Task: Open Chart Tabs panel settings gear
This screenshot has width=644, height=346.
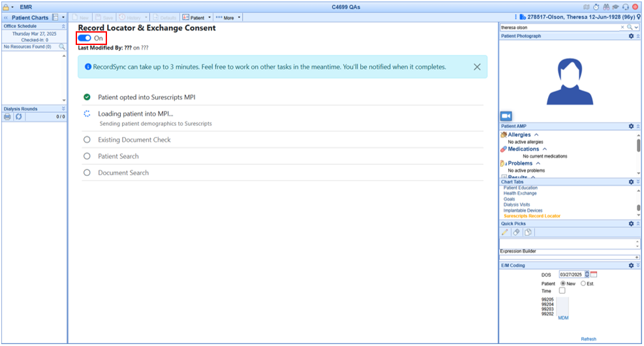Action: 631,182
